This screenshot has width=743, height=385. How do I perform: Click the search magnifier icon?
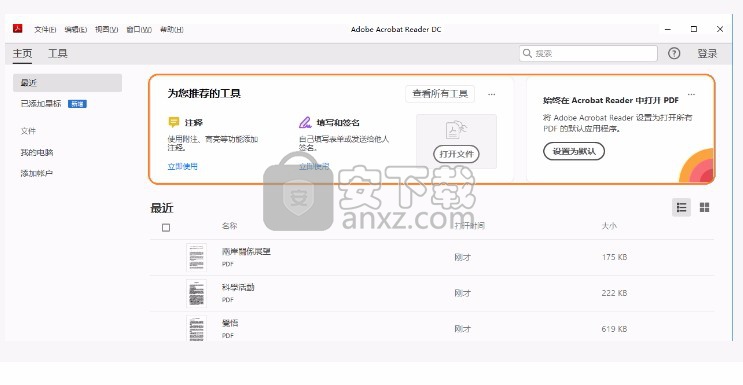527,54
